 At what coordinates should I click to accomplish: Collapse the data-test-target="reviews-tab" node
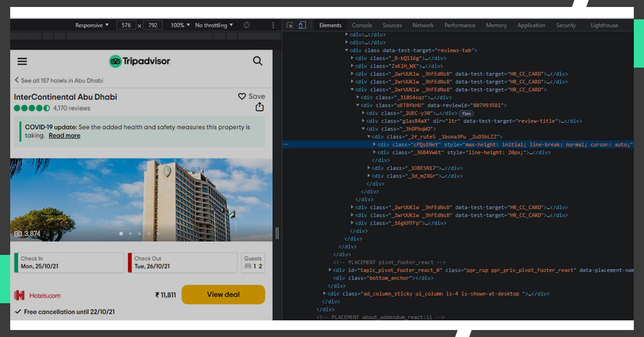(346, 50)
